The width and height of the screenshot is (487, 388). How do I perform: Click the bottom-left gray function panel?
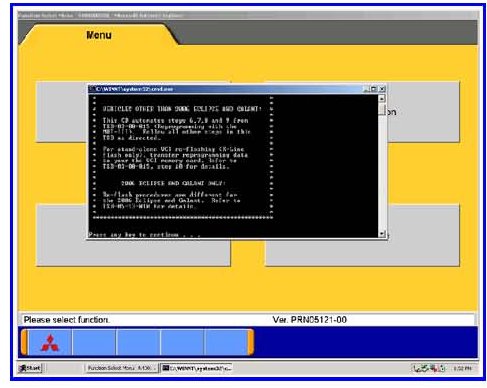click(x=133, y=235)
